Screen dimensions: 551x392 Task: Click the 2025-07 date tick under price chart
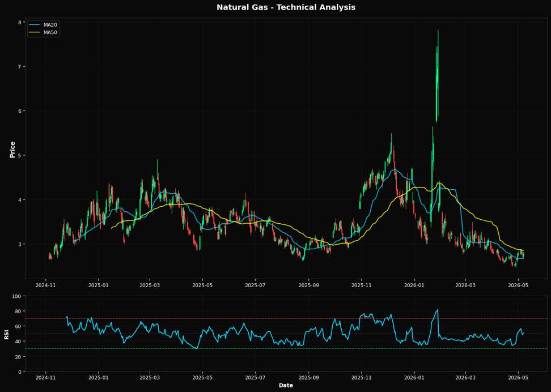[x=256, y=285]
